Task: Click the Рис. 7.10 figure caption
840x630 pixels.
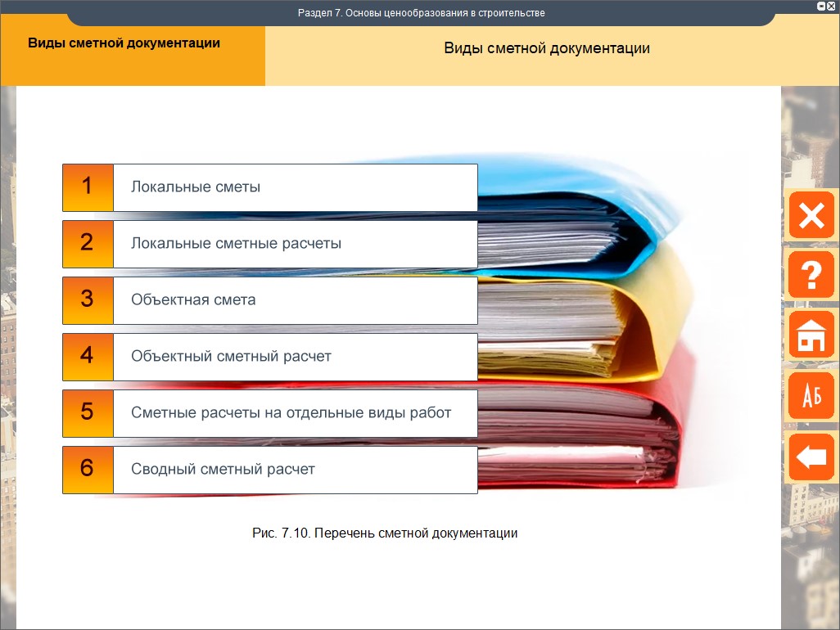Action: pos(385,533)
